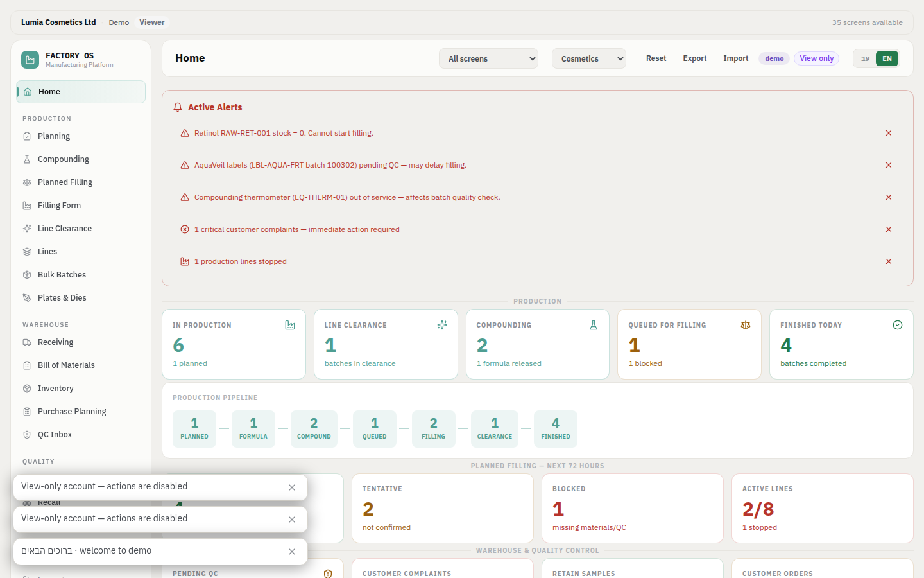Click the Active Alerts bell icon
Viewport: 924px width, 578px height.
tap(178, 107)
